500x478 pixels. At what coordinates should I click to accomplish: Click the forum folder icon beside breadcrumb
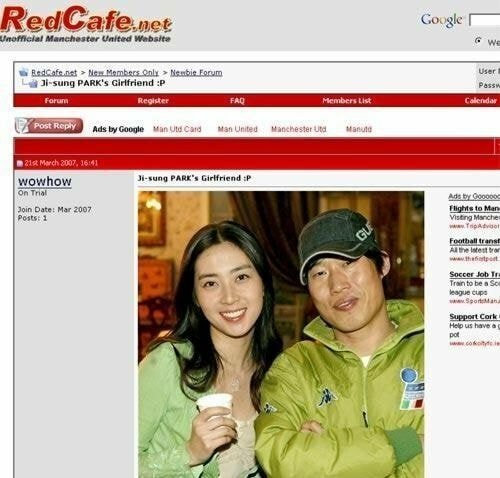click(x=24, y=72)
